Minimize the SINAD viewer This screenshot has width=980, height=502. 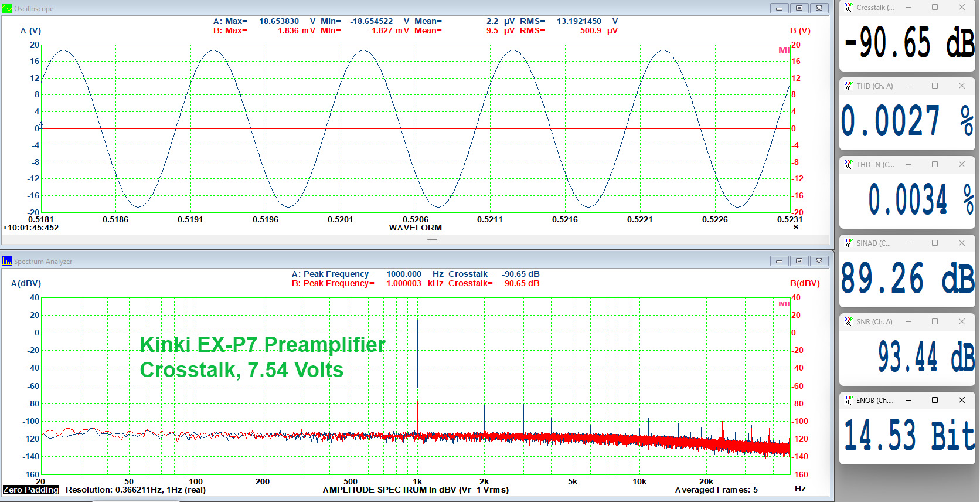pyautogui.click(x=908, y=243)
